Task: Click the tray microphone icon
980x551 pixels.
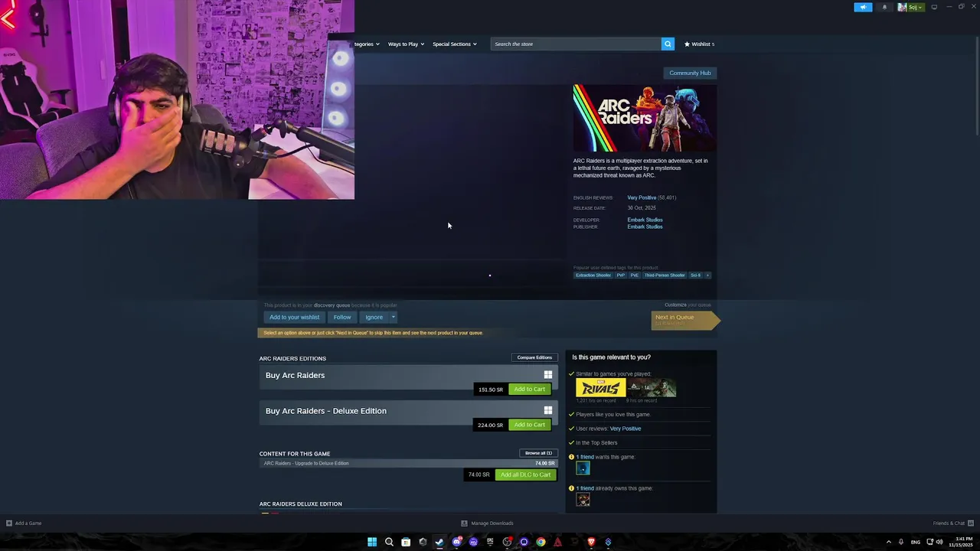Action: point(901,542)
